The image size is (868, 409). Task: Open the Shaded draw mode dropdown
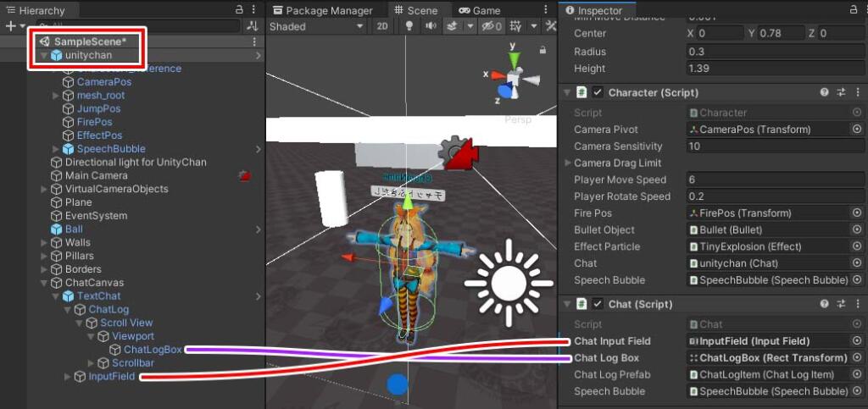(x=316, y=26)
